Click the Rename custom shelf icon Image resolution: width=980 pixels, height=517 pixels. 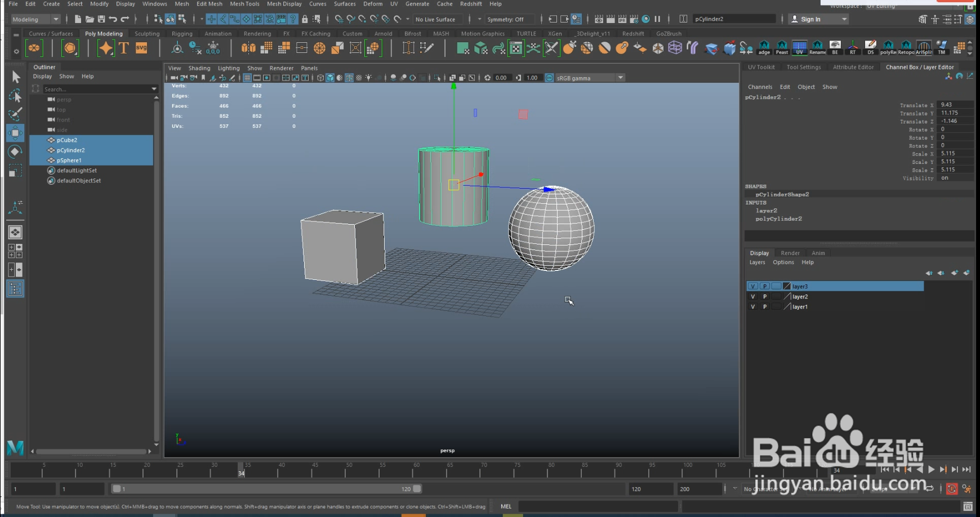coord(817,48)
